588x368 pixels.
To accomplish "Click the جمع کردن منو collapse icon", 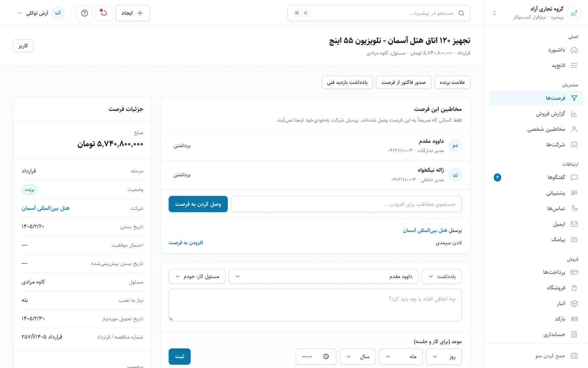I will [574, 356].
